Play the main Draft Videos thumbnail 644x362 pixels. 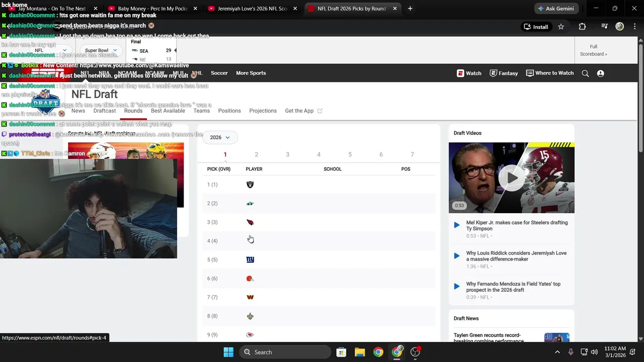click(512, 178)
